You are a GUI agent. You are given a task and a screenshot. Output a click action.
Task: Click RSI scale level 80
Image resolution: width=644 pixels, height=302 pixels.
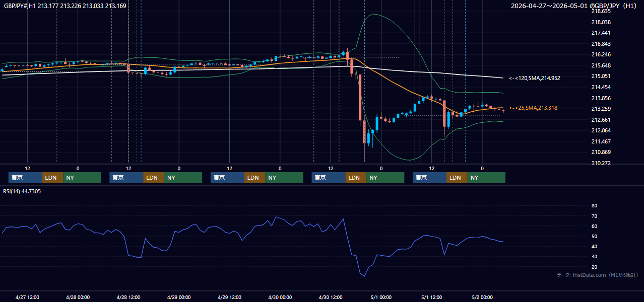pyautogui.click(x=594, y=206)
